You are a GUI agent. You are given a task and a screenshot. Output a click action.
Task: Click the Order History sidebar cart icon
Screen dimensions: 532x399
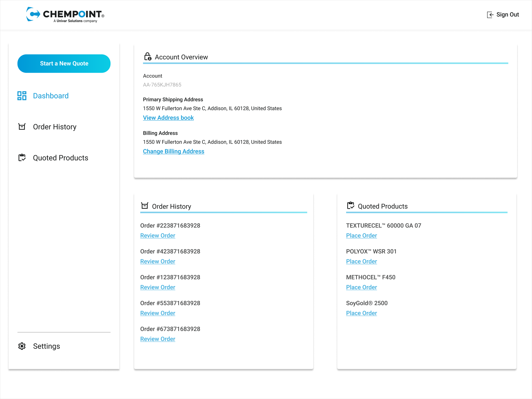pyautogui.click(x=22, y=126)
